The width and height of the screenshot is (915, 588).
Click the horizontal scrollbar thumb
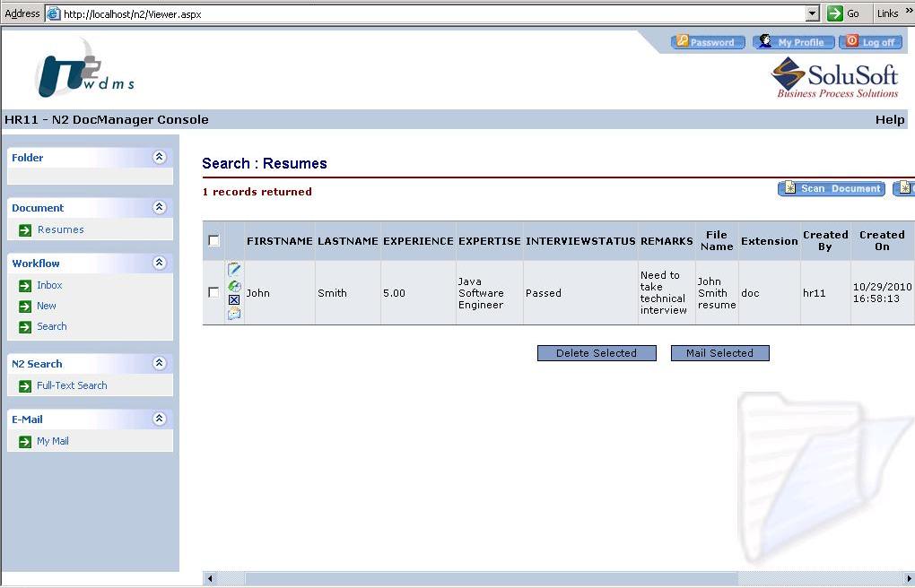pos(492,579)
